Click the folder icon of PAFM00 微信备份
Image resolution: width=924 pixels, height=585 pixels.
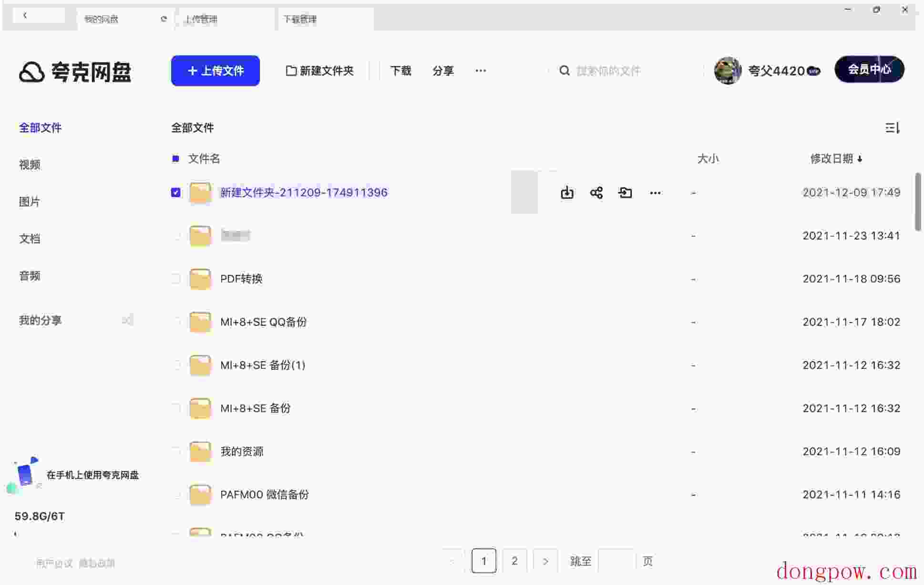click(200, 495)
